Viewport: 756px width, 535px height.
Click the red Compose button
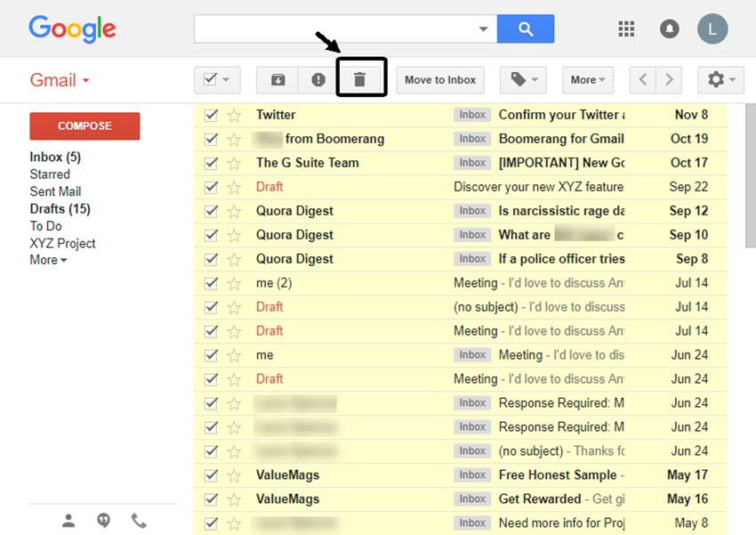(84, 126)
